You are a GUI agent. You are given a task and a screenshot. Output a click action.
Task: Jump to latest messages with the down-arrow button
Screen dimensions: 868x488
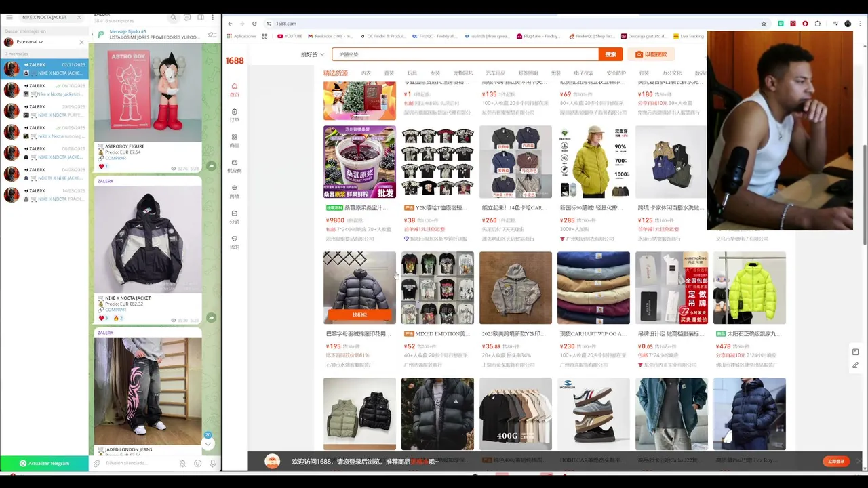208,443
